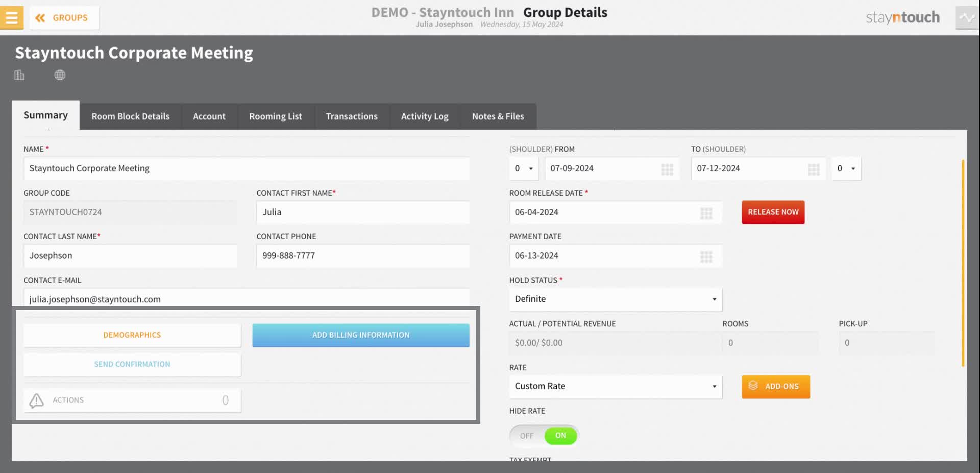This screenshot has height=473, width=980.
Task: Toggle the Hide Rate switch
Action: pos(544,436)
